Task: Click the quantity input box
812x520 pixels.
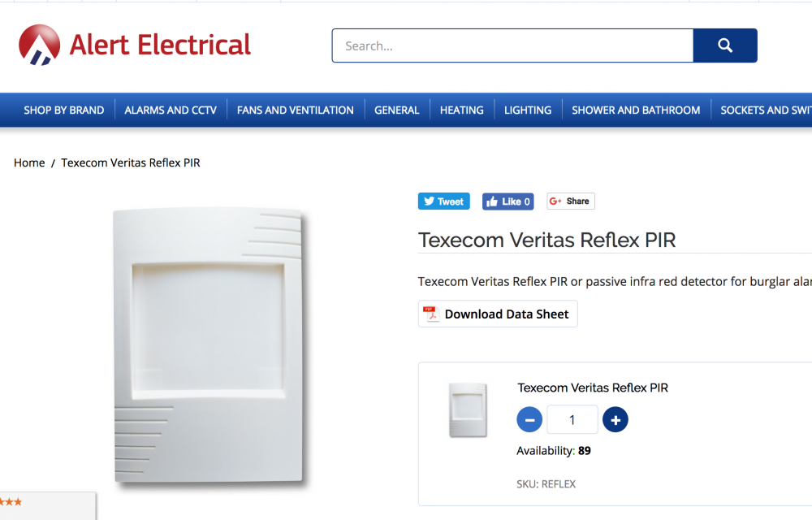Action: [x=572, y=419]
